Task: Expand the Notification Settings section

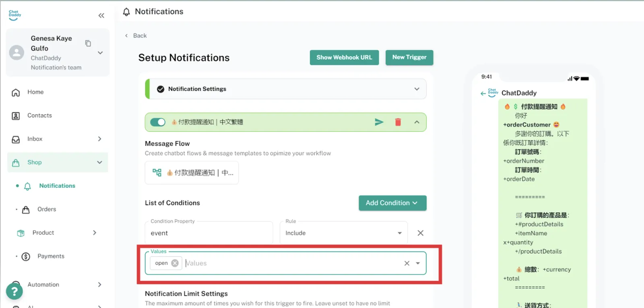Action: click(x=417, y=89)
